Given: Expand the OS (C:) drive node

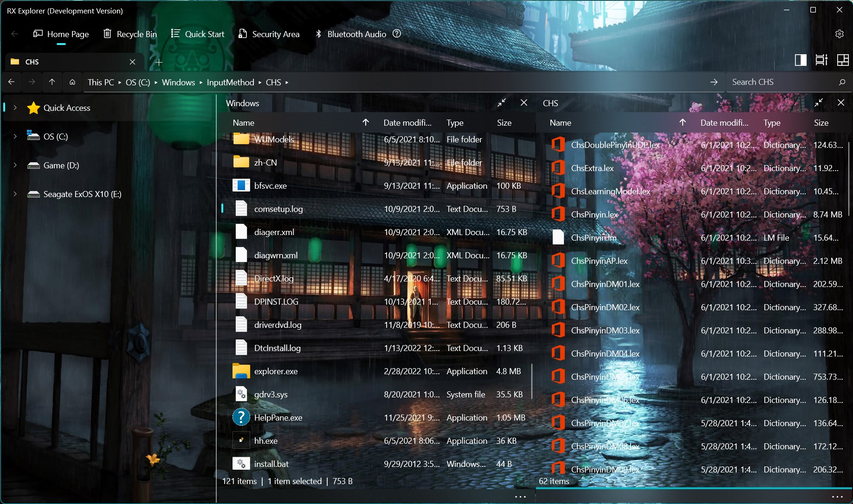Looking at the screenshot, I should pos(15,136).
